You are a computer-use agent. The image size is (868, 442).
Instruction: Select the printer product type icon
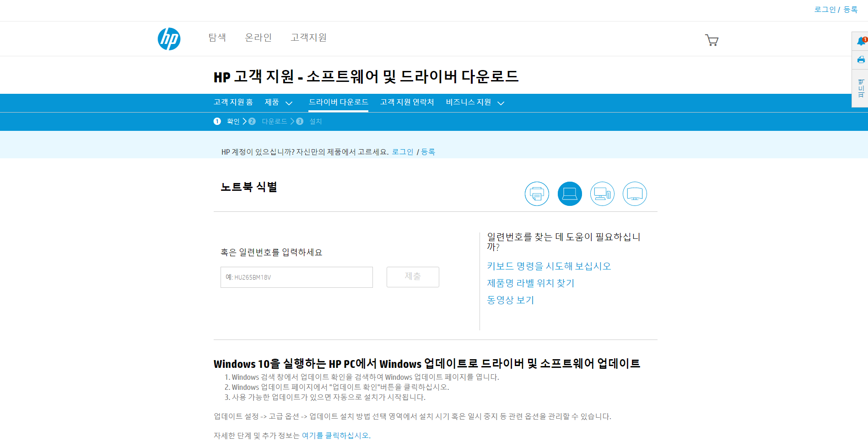point(537,194)
